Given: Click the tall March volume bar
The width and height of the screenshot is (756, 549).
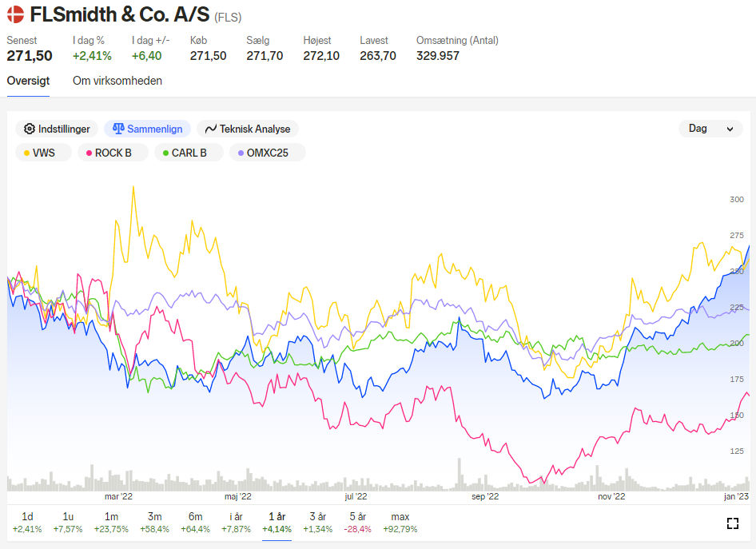Looking at the screenshot, I should [x=92, y=478].
